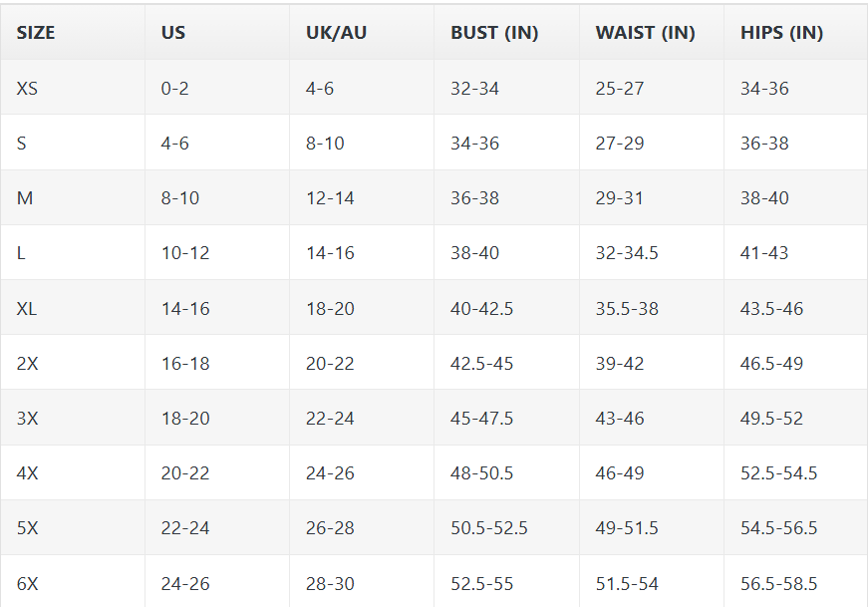Click the HIPS (IN) header cell
The height and width of the screenshot is (607, 868).
click(781, 33)
